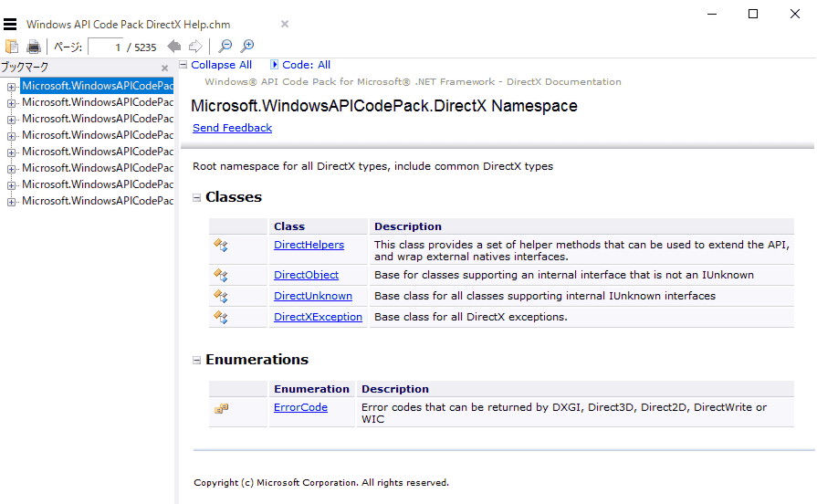Screen dimensions: 817x504
Task: Click the class icon beside DirectXException
Action: click(221, 317)
